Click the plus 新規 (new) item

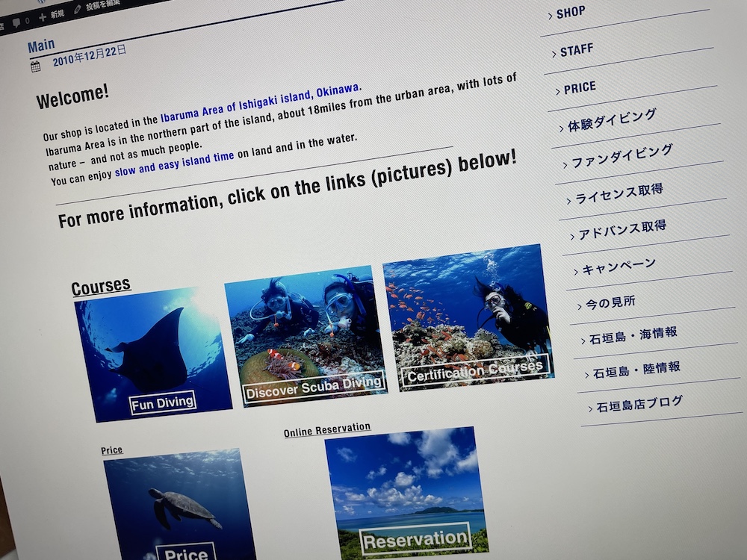click(x=52, y=16)
